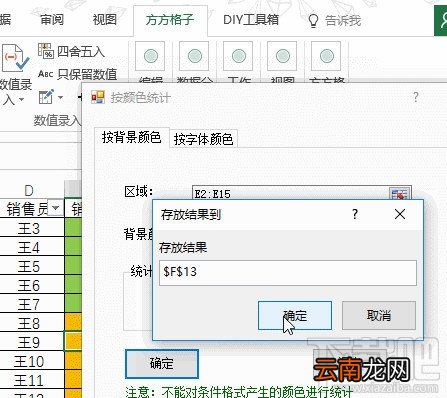Image resolution: width=447 pixels, height=398 pixels.
Task: Open the 视图 ribbon tab
Action: [x=105, y=20]
